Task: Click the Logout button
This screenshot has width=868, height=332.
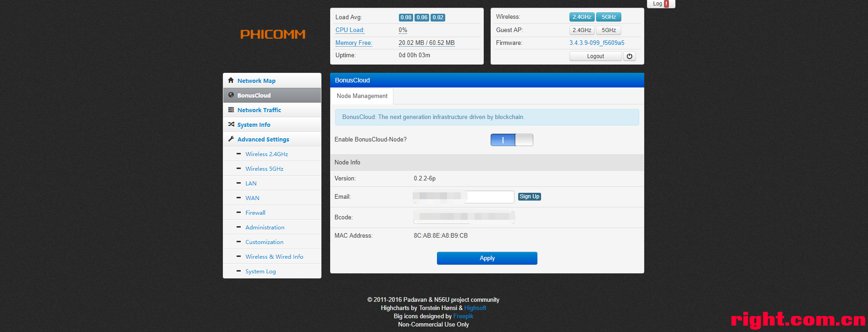Action: (595, 56)
